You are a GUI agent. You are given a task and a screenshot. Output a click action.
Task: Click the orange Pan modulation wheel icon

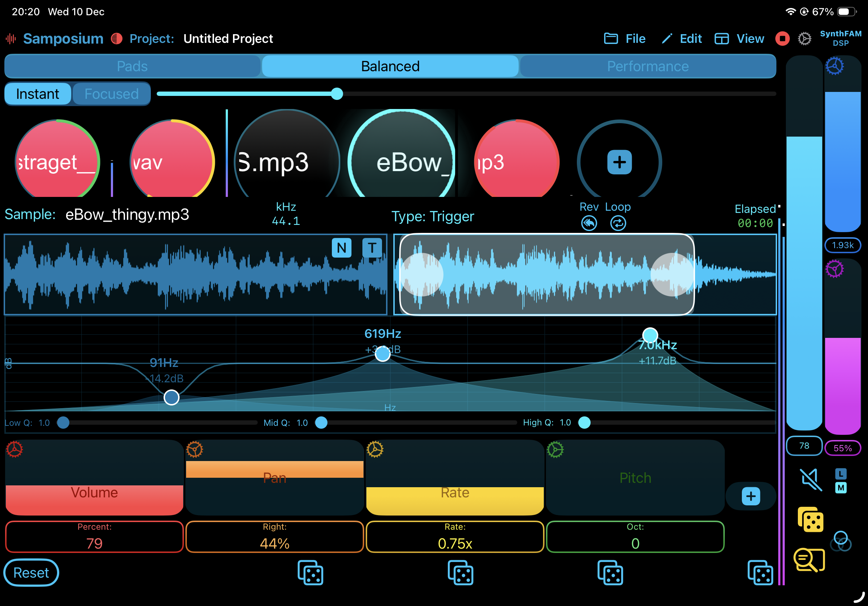point(195,449)
